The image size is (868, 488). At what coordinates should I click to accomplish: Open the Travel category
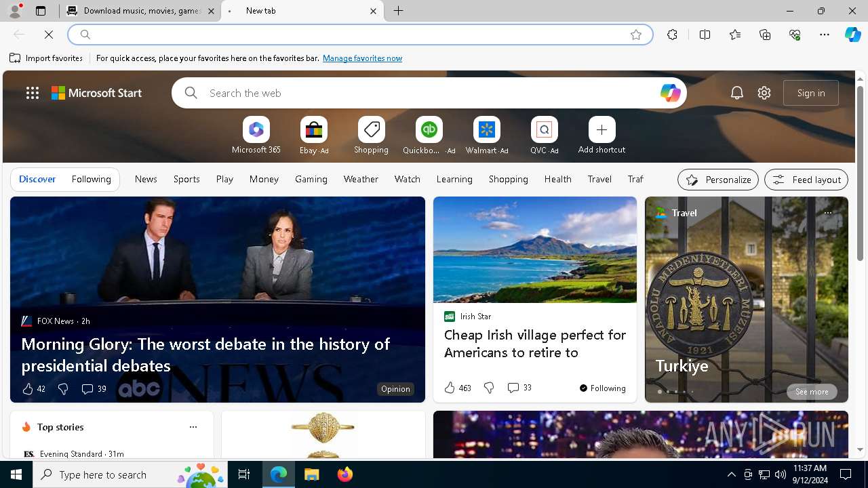(x=599, y=179)
